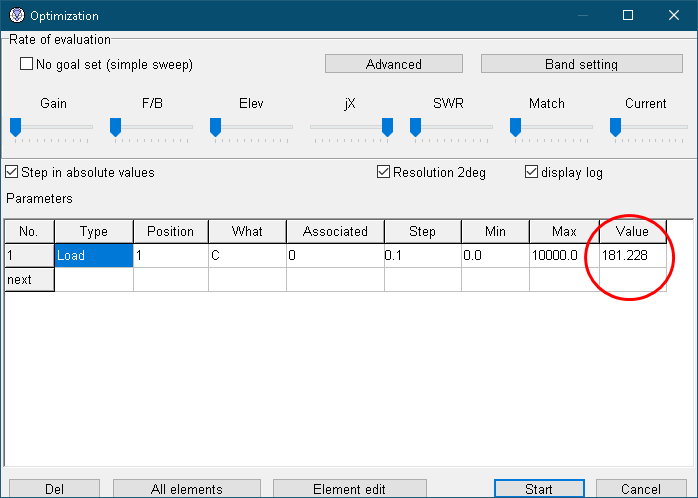The image size is (698, 498).
Task: Open the Advanced settings button
Action: pos(393,64)
